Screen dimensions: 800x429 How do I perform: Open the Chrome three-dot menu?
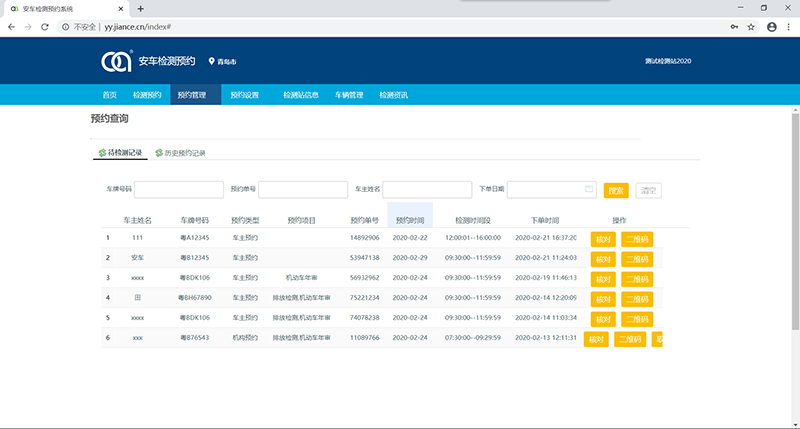pyautogui.click(x=789, y=27)
